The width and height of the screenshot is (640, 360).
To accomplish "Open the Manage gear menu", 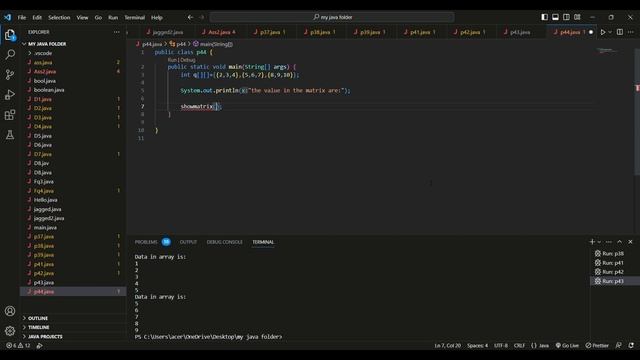I will point(10,331).
